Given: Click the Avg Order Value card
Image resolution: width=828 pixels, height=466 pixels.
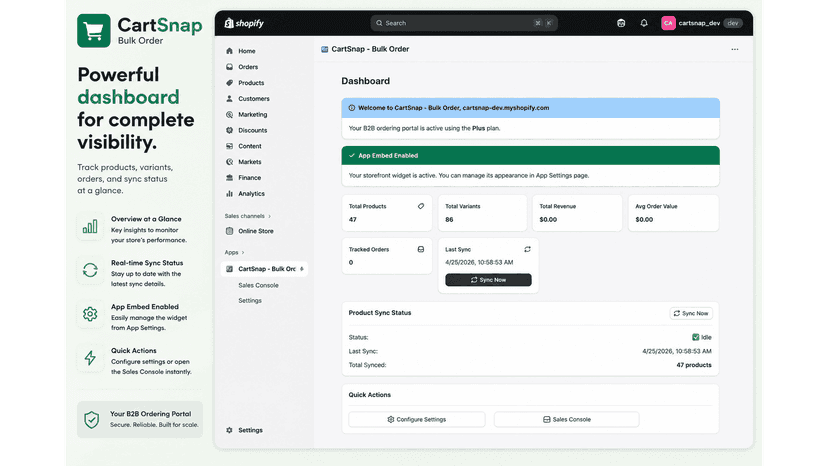Looking at the screenshot, I should click(x=673, y=213).
